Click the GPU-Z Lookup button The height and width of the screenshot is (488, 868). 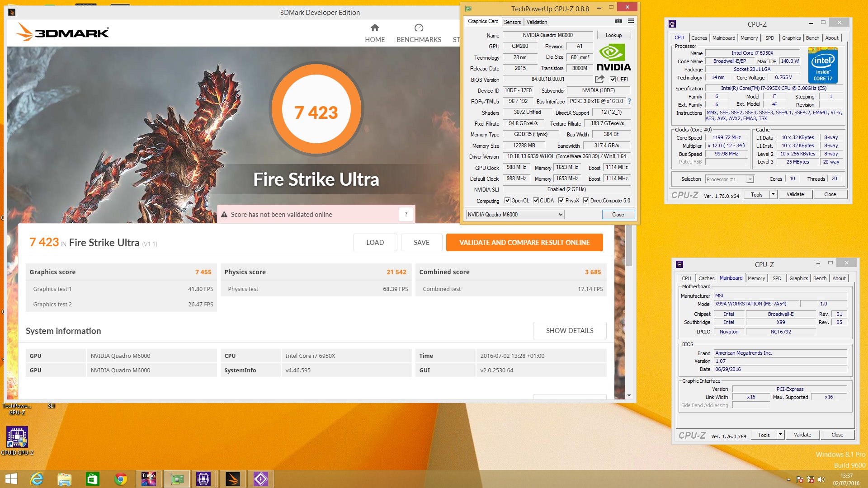point(613,35)
